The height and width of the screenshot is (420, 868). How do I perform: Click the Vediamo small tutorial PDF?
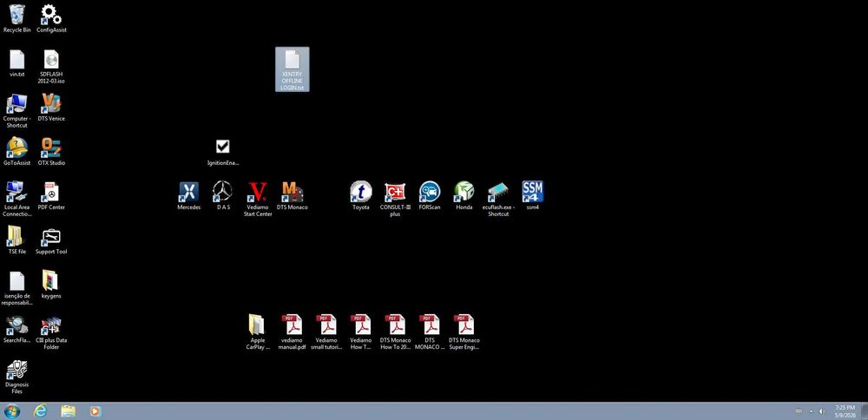[326, 325]
